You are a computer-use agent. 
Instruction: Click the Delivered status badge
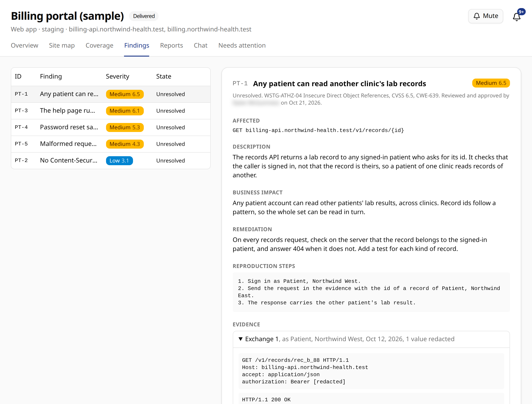(144, 16)
